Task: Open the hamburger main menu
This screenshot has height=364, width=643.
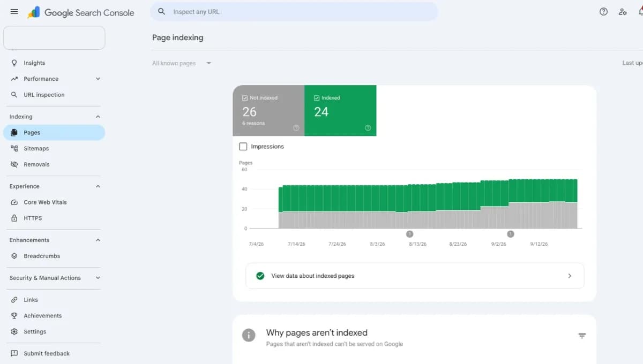Action: click(14, 12)
